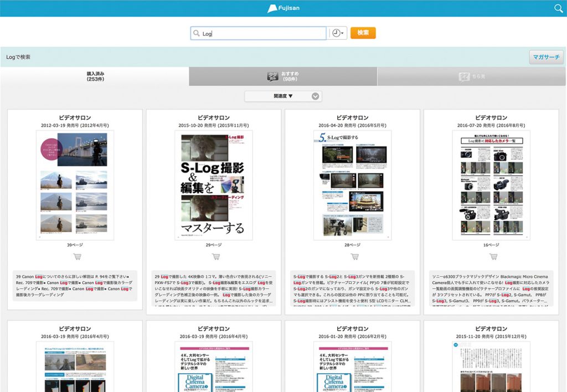The image size is (567, 392).
Task: Click the マガサーチ button
Action: (547, 57)
